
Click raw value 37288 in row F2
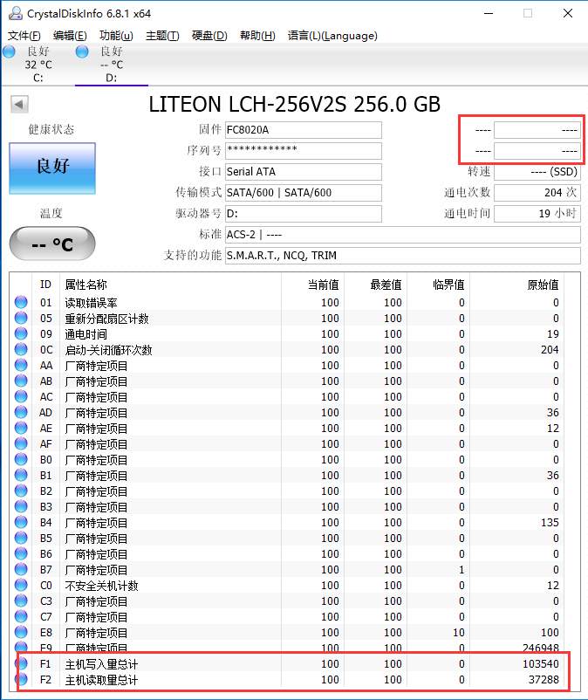(544, 680)
